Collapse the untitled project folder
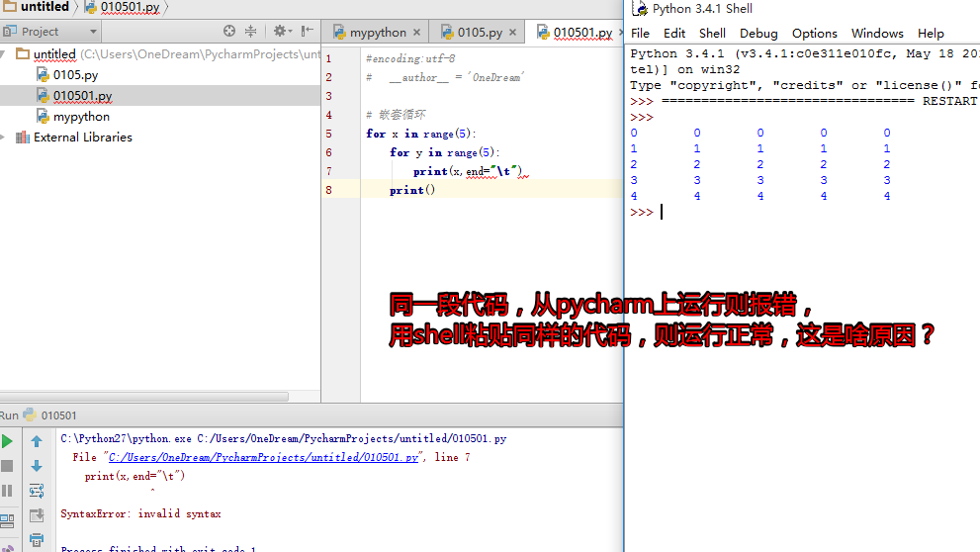The width and height of the screenshot is (980, 552). [x=3, y=54]
